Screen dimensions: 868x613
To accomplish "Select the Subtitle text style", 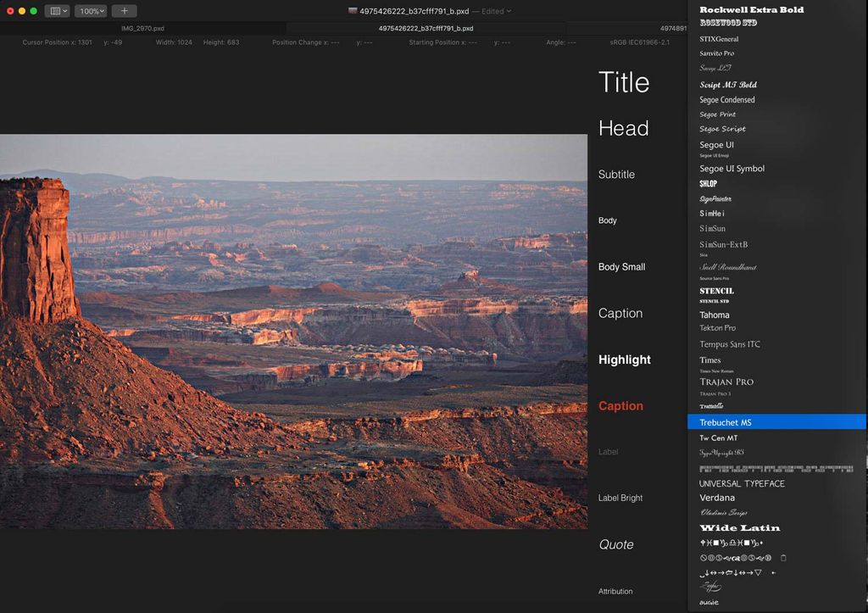I will tap(616, 174).
